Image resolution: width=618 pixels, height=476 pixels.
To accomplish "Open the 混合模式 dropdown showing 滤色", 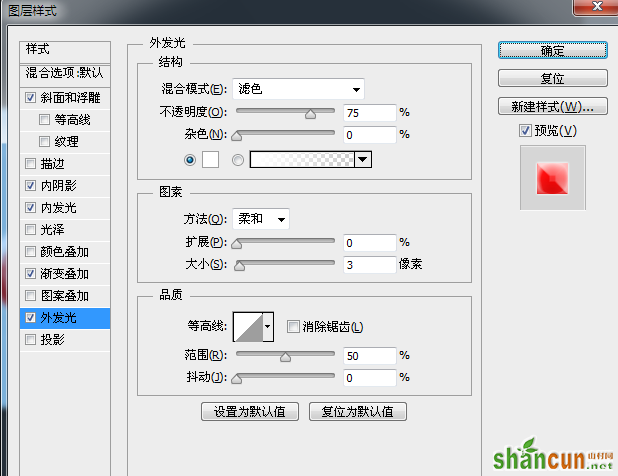I will (298, 89).
